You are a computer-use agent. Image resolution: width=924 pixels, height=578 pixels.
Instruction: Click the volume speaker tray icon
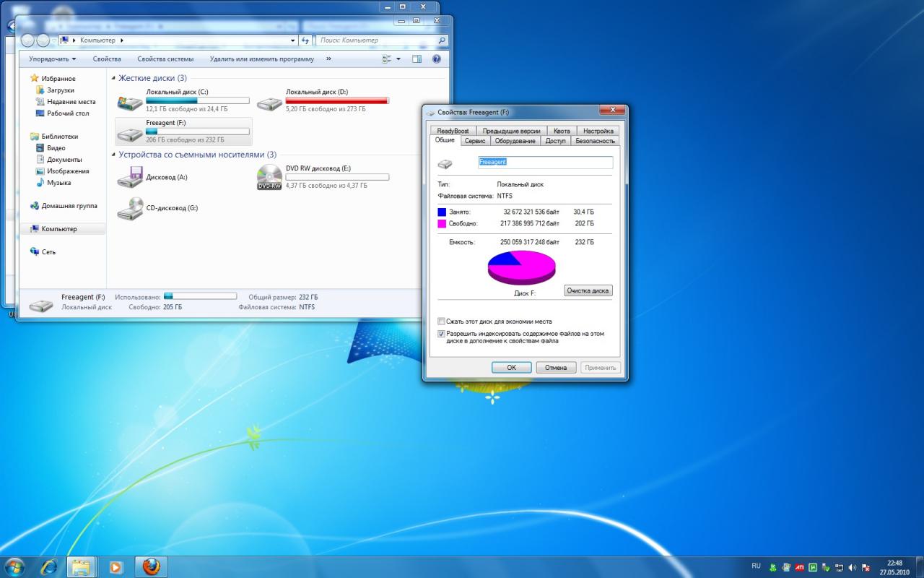[853, 567]
